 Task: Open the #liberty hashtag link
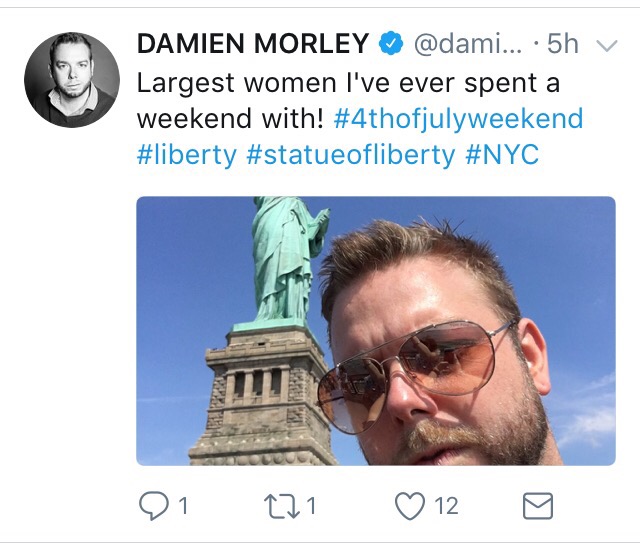[187, 155]
